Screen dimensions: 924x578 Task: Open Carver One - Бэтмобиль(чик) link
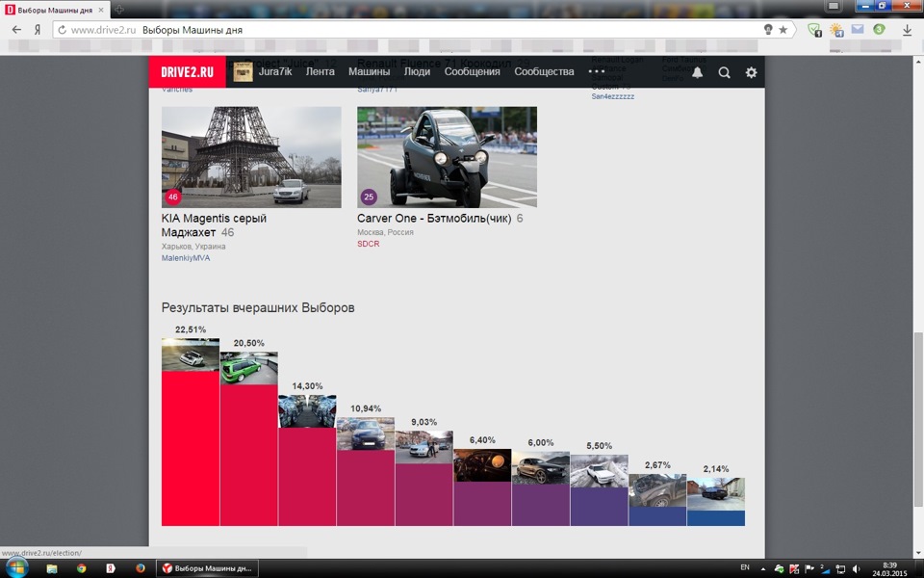pos(434,219)
